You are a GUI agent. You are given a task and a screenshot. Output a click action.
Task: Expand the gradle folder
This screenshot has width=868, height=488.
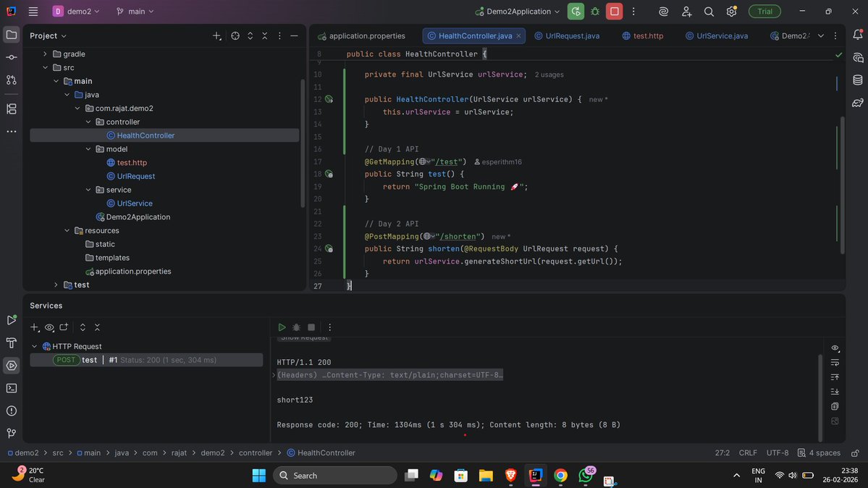click(x=45, y=54)
